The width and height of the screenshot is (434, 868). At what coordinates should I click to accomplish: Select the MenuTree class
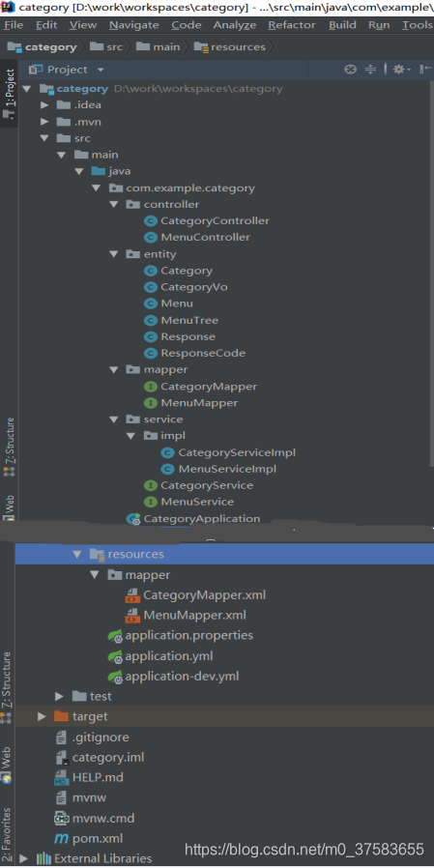[x=182, y=321]
